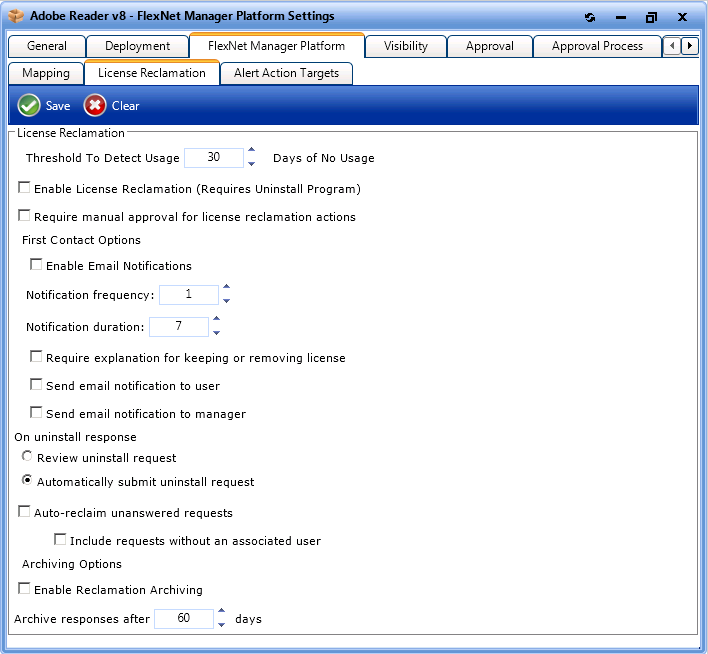708x654 pixels.
Task: Select Review uninstall request option
Action: (27, 456)
